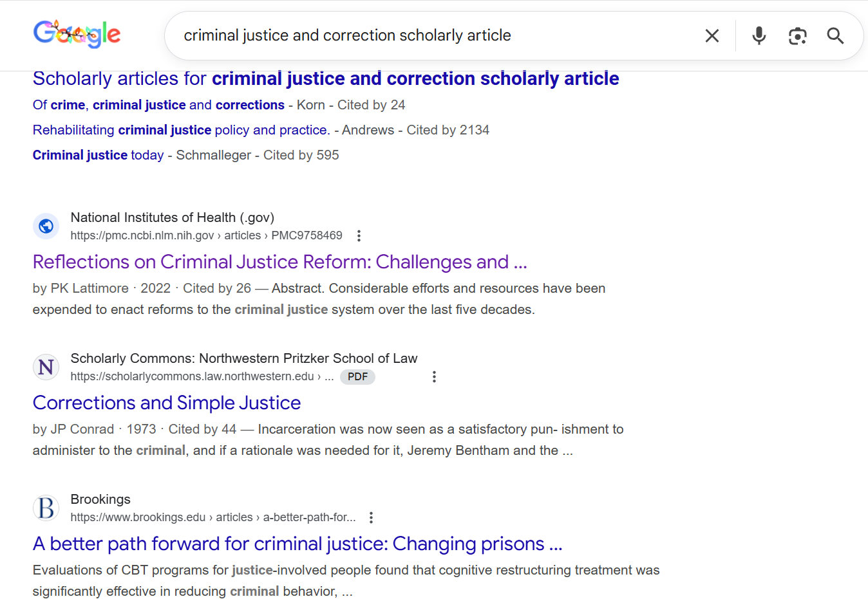The height and width of the screenshot is (599, 868).
Task: Open "A better path forward for criminal justice"
Action: (297, 544)
